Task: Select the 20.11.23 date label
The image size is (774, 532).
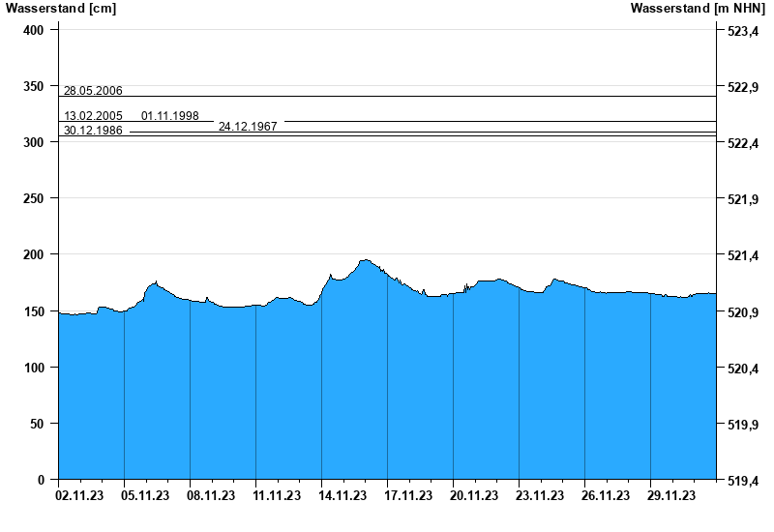Action: pyautogui.click(x=473, y=495)
